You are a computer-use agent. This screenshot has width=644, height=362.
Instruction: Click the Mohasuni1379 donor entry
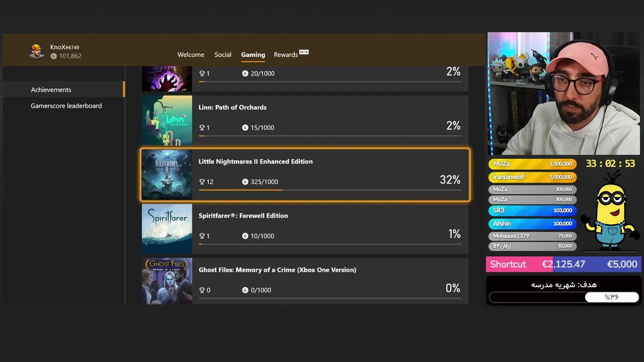coord(532,236)
